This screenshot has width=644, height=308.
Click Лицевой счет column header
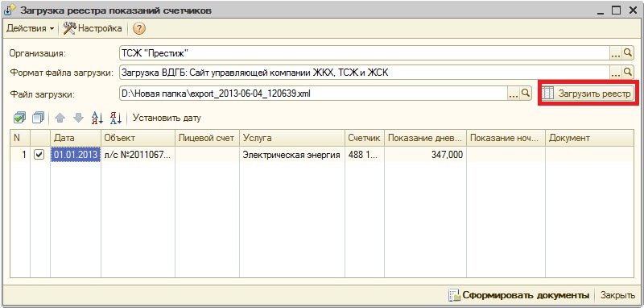(208, 138)
